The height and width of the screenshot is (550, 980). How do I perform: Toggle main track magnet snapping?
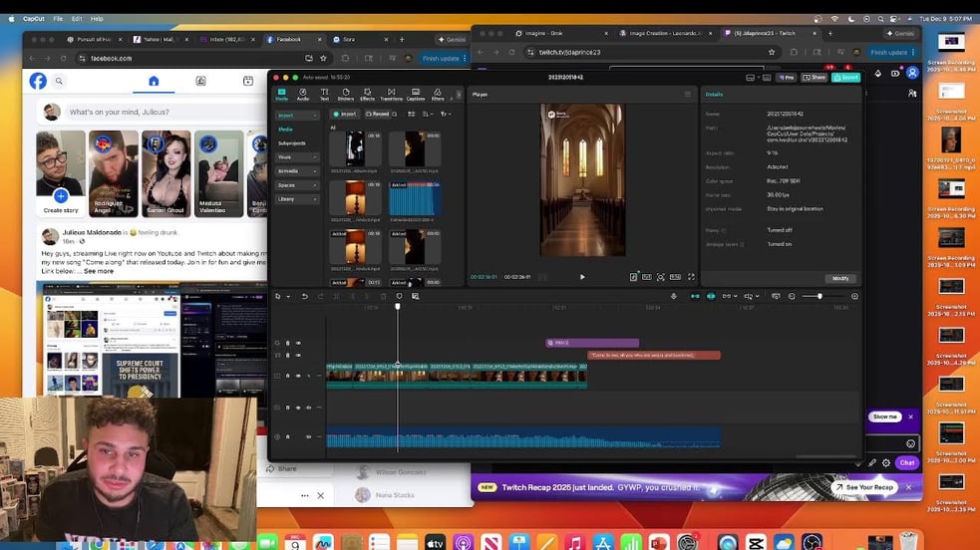(x=694, y=296)
